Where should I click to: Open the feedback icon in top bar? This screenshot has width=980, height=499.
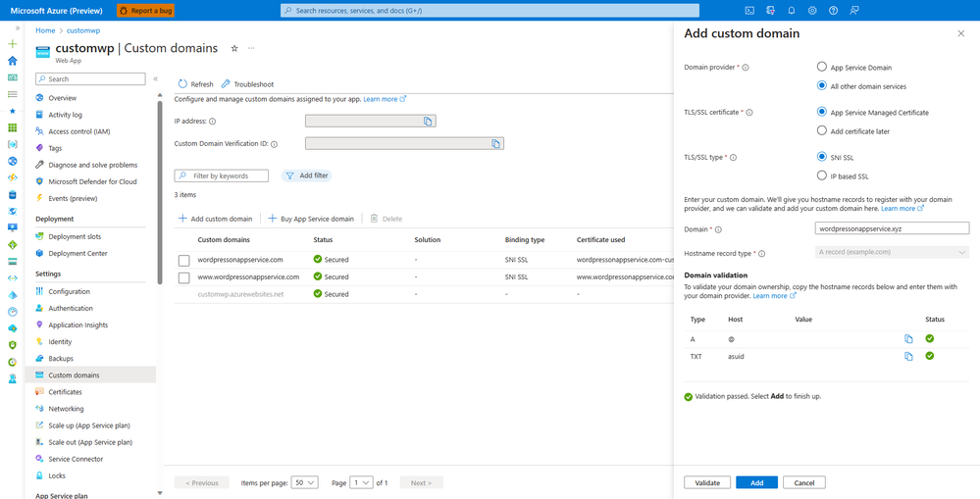[854, 10]
